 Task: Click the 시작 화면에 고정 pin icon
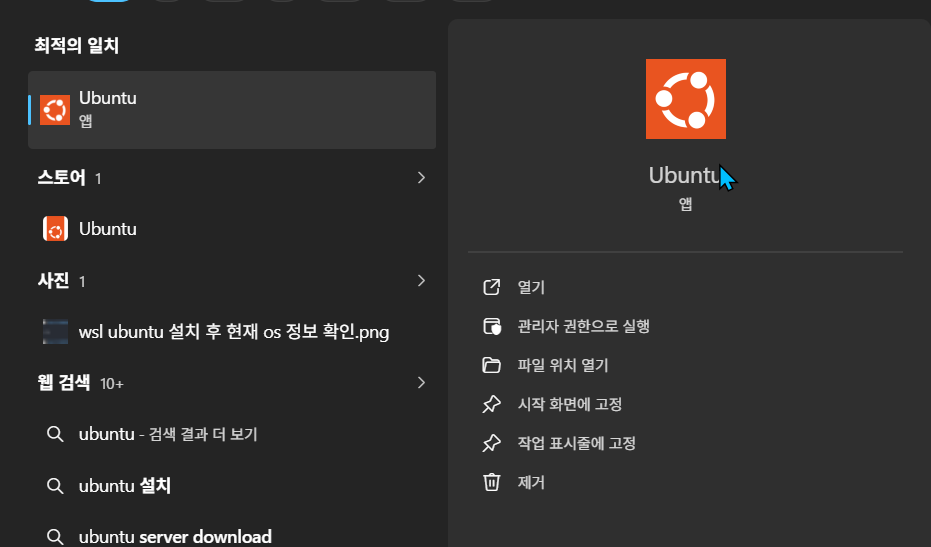(x=492, y=404)
